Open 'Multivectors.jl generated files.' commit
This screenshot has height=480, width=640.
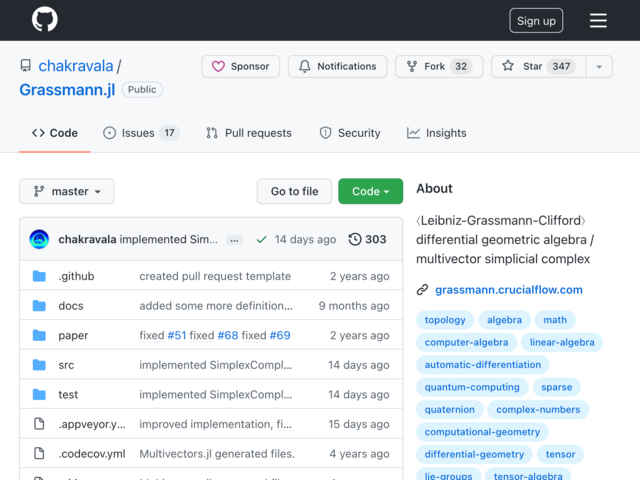tap(217, 454)
